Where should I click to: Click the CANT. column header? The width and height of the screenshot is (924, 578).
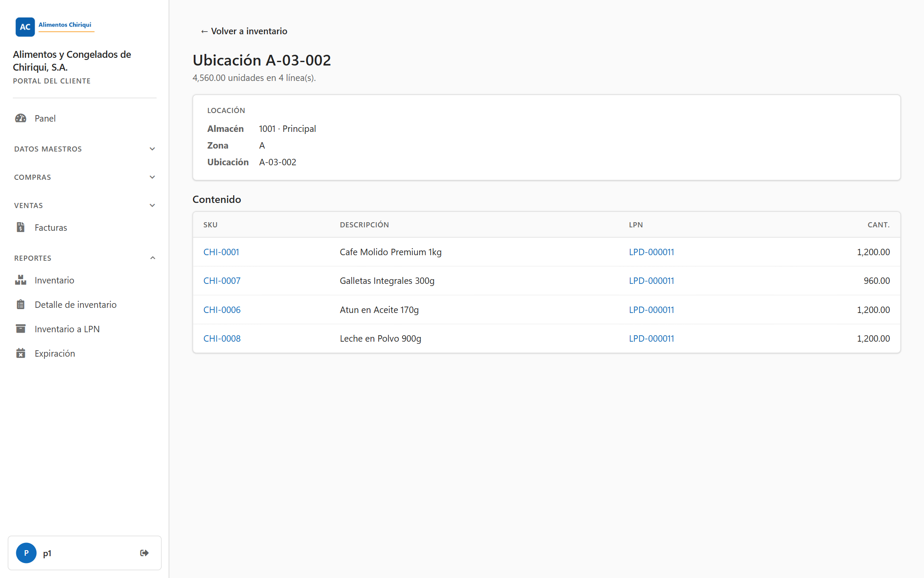(879, 225)
